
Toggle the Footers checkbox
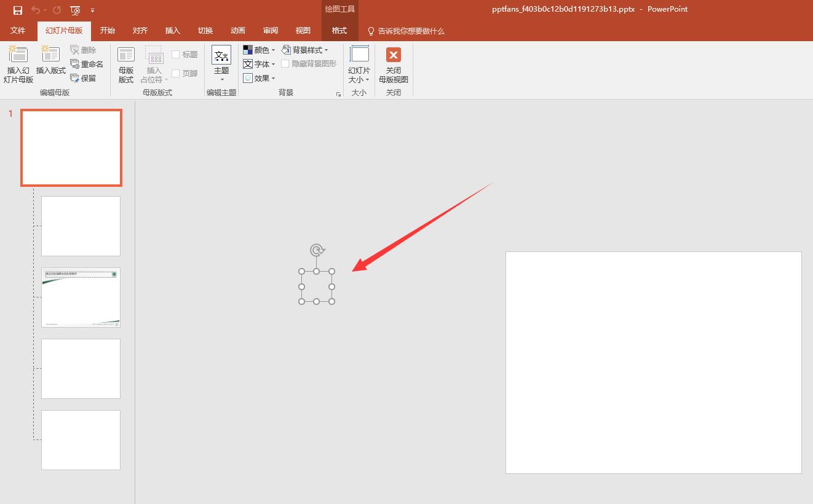[x=176, y=73]
